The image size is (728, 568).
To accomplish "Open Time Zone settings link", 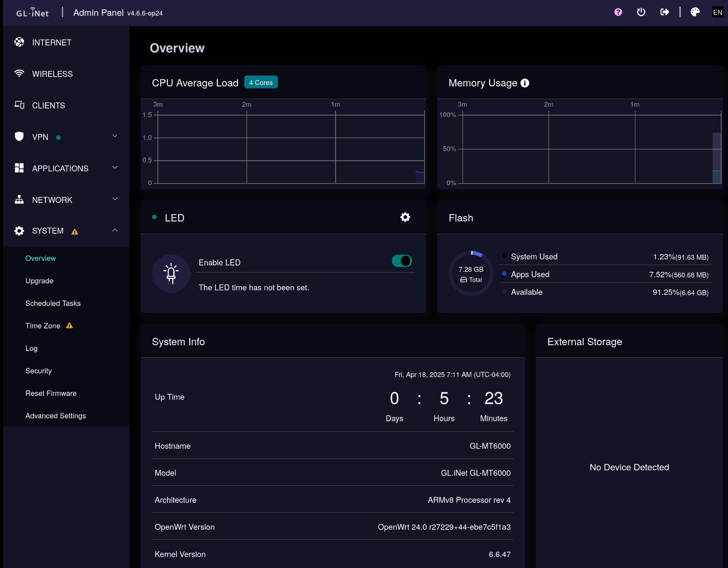I will point(43,326).
